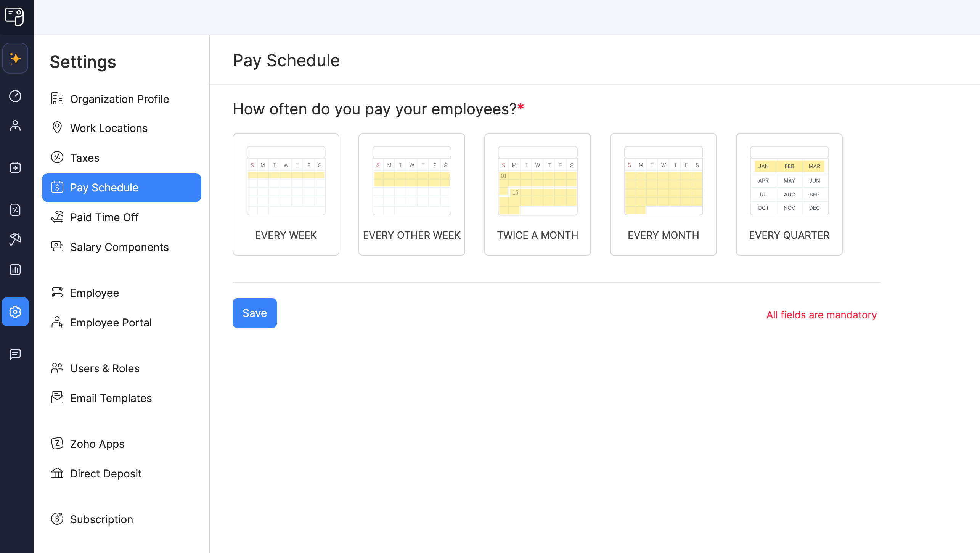The height and width of the screenshot is (553, 980).
Task: Switch to the Salary Components settings section
Action: pyautogui.click(x=119, y=247)
